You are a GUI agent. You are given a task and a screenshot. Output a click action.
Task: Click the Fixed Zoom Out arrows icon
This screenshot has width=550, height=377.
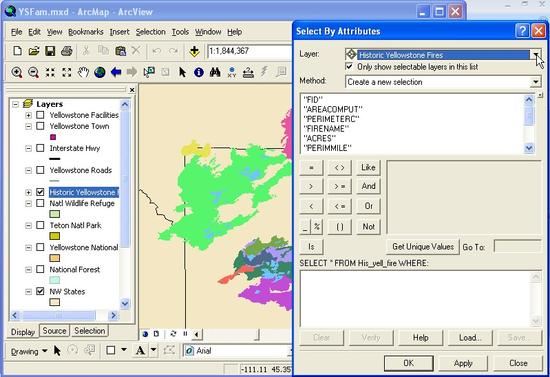click(67, 72)
